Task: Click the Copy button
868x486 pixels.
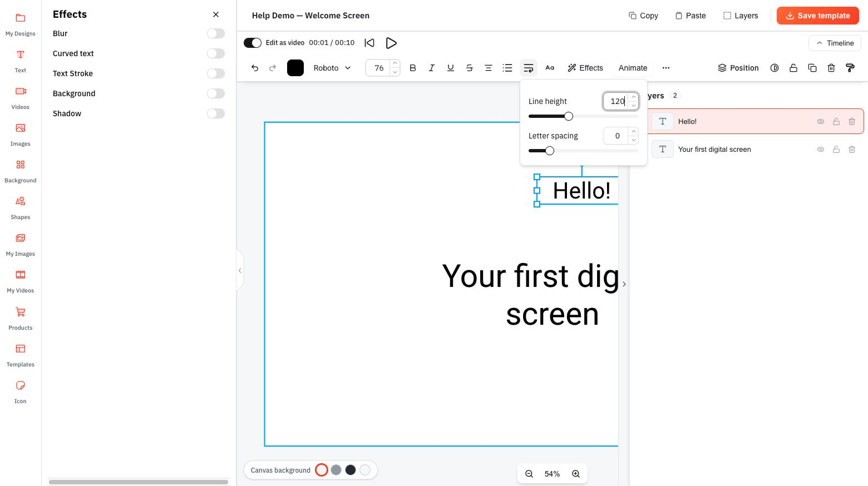Action: 643,16
